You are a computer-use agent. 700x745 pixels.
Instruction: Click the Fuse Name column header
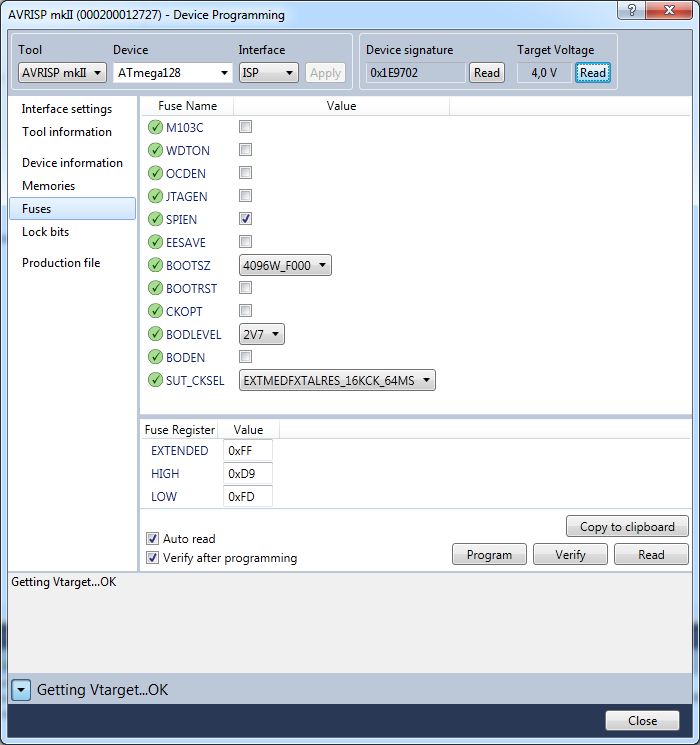(187, 106)
